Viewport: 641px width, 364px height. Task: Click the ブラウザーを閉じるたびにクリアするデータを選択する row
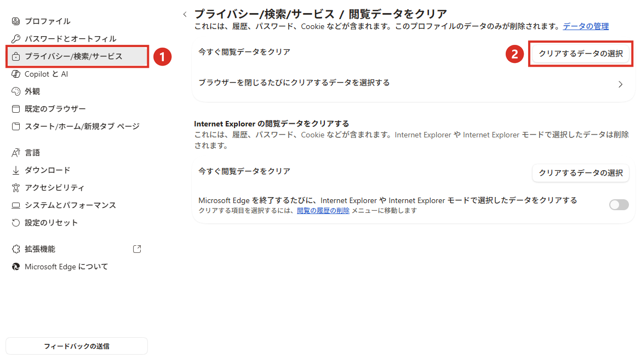413,83
